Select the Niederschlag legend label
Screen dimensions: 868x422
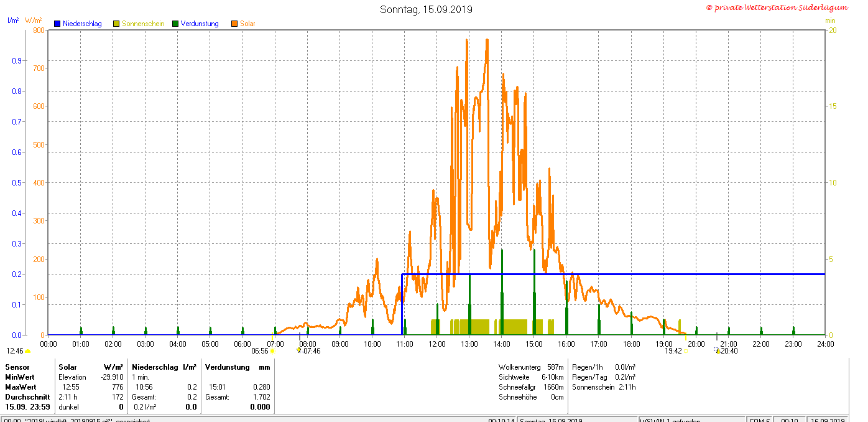(x=82, y=24)
